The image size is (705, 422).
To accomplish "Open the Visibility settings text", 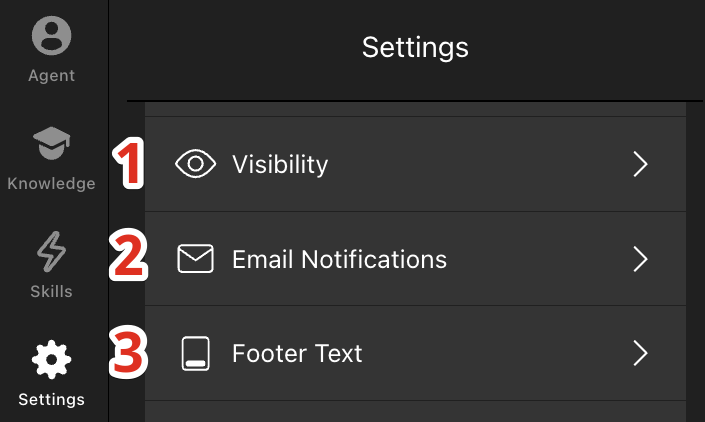I will tap(280, 164).
